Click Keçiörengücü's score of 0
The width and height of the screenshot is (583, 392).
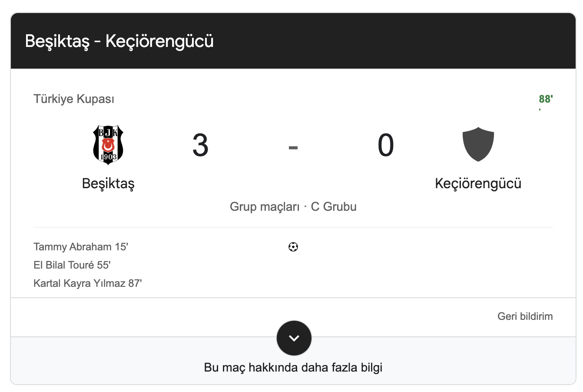point(386,145)
